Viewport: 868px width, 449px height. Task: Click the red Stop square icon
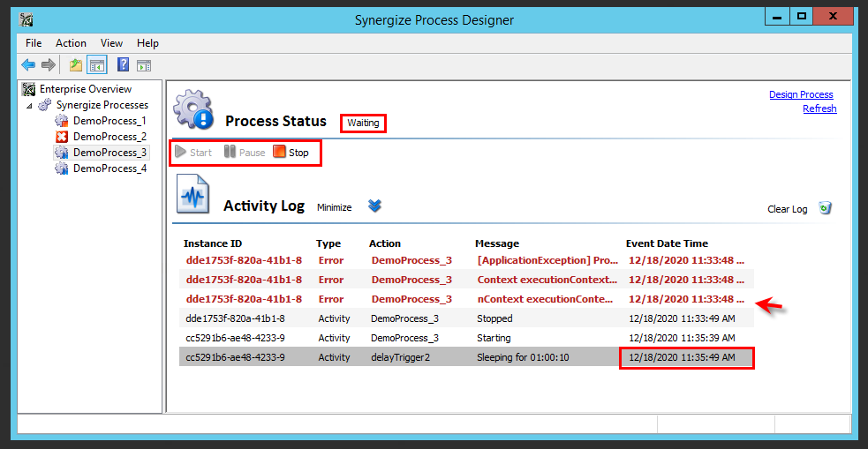pos(279,152)
